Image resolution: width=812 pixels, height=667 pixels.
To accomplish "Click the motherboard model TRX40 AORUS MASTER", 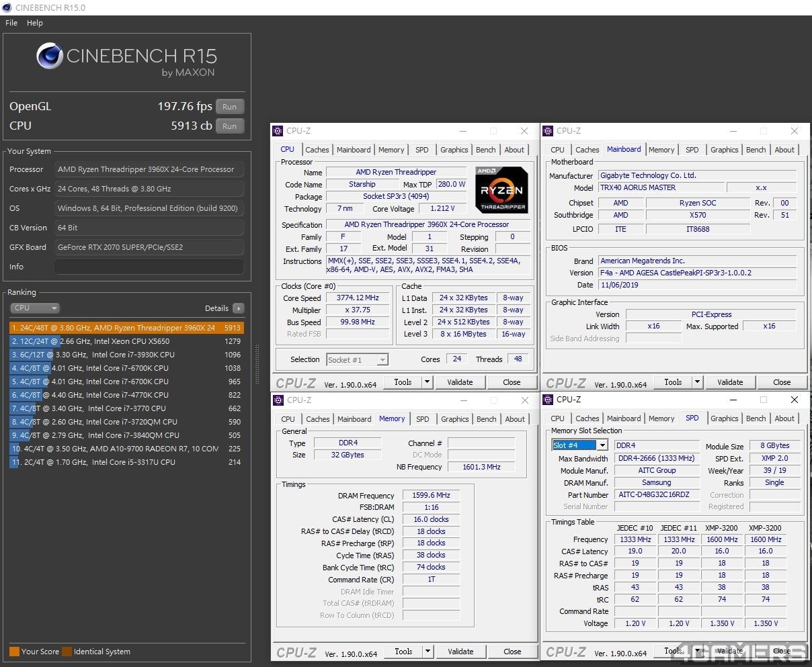I will point(661,187).
